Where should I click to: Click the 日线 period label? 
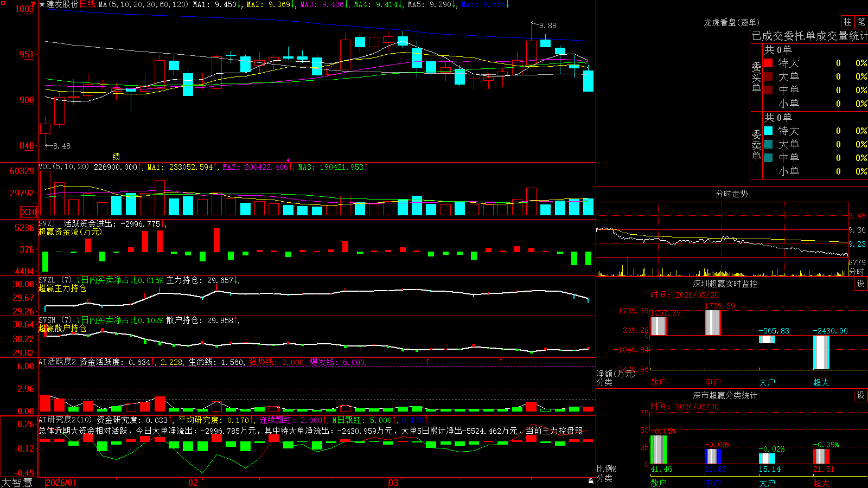tap(87, 4)
